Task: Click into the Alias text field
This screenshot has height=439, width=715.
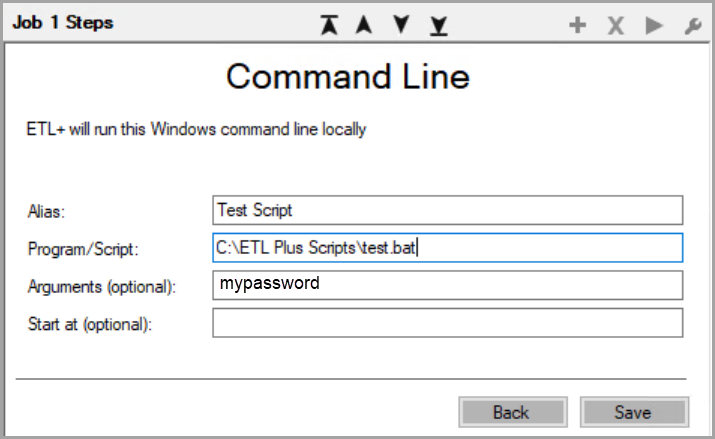Action: (447, 210)
